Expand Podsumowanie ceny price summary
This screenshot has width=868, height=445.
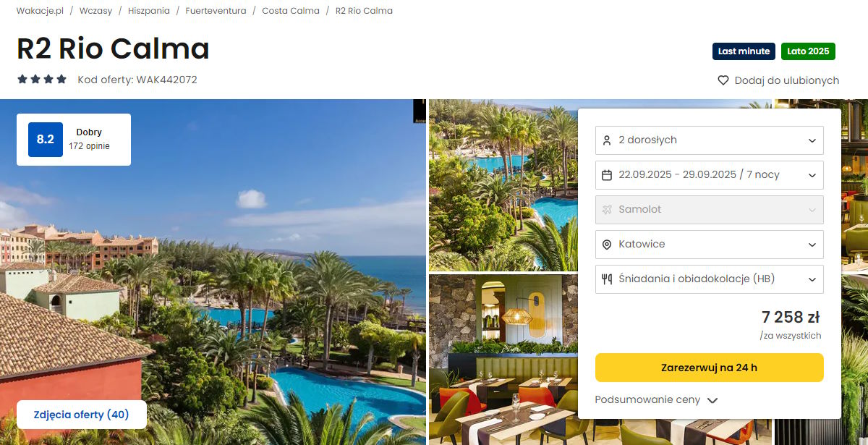[656, 399]
